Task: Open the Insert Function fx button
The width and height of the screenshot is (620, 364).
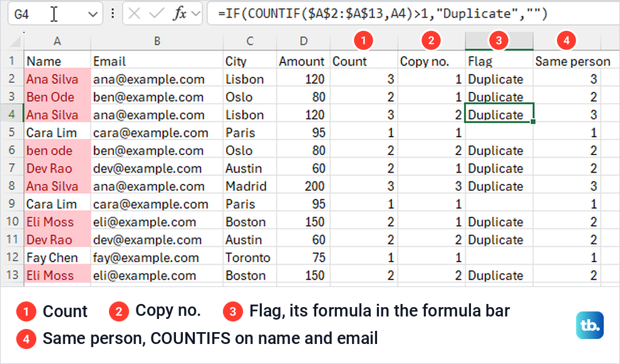Action: tap(180, 14)
